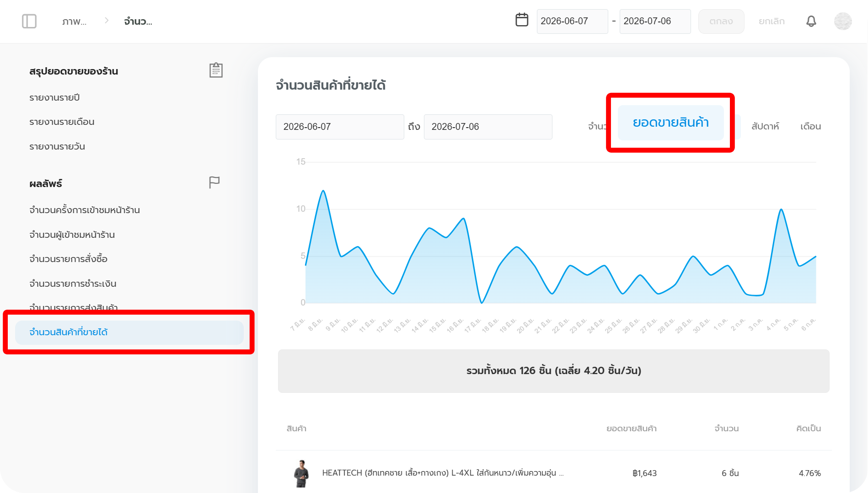
Task: Click the จำนวน column header
Action: [x=726, y=429]
